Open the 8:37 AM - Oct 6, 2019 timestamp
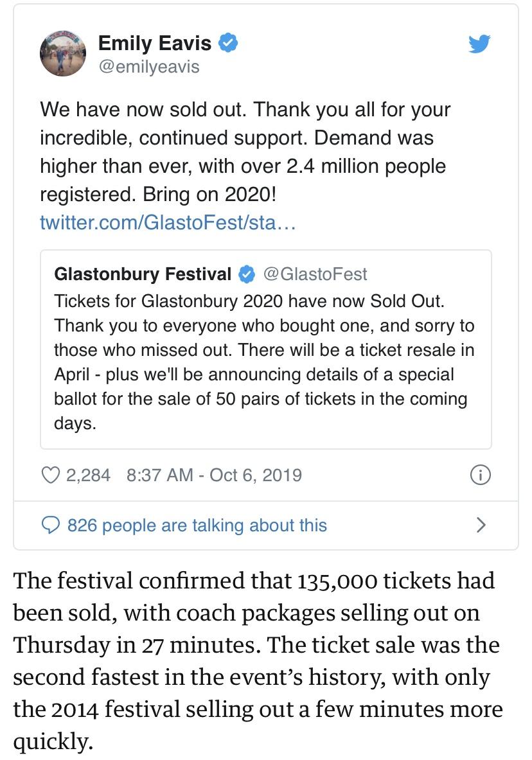 214,475
